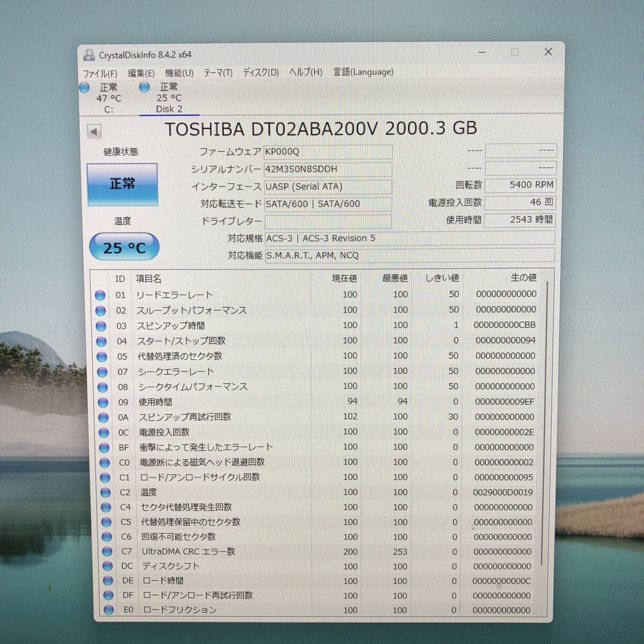Select the UltraDMA CRC エラー数 attribute name
This screenshot has width=644, height=644.
(x=188, y=551)
